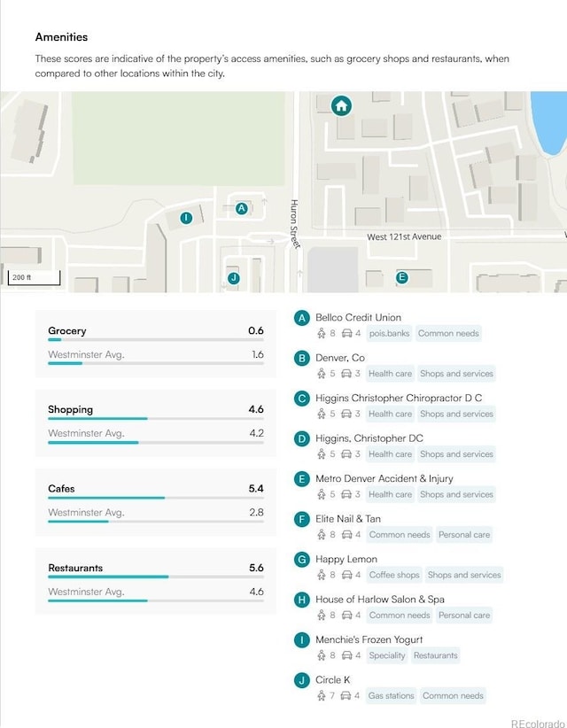Click the Huron Street map label
The height and width of the screenshot is (728, 567).
(295, 224)
